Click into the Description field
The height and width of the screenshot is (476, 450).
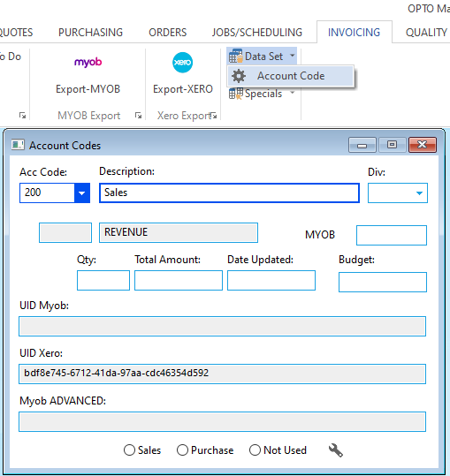(x=229, y=193)
